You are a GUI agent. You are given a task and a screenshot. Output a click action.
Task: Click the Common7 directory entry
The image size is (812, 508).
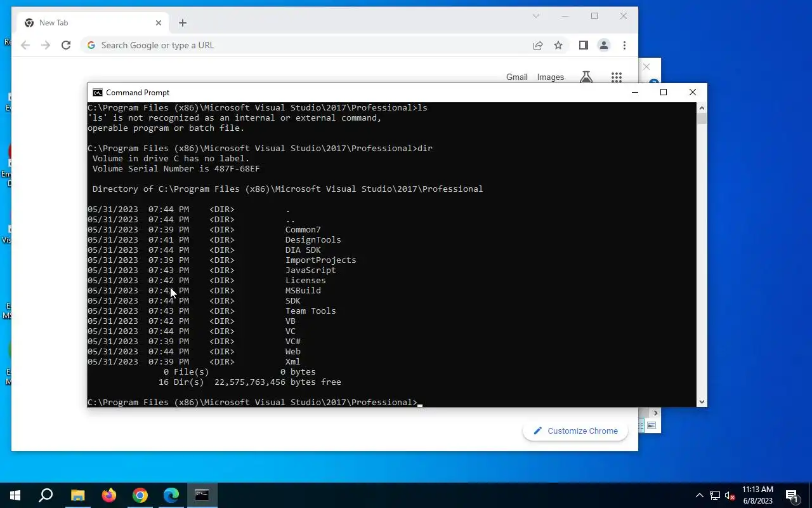[303, 229]
